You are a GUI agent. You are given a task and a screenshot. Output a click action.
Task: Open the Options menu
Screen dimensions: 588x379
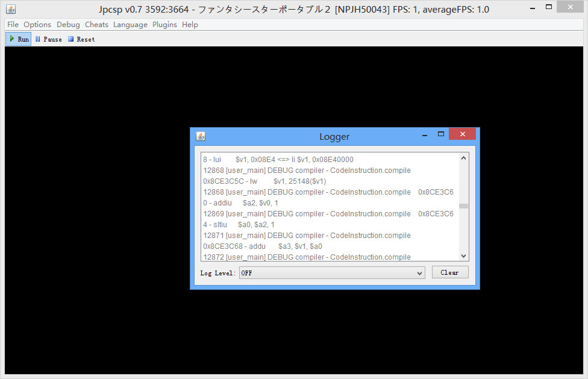(x=37, y=25)
